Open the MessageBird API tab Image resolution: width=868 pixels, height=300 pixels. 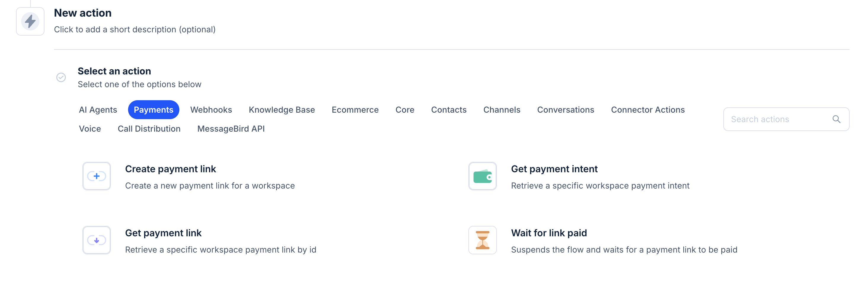231,129
